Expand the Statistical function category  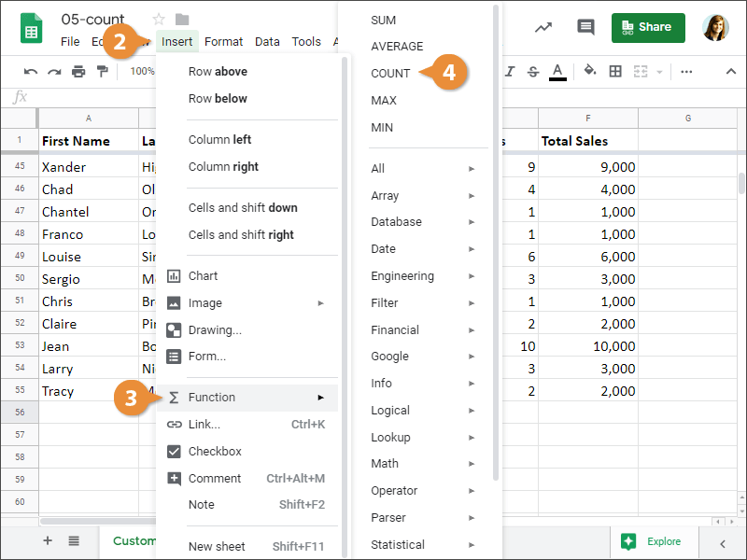(x=423, y=545)
